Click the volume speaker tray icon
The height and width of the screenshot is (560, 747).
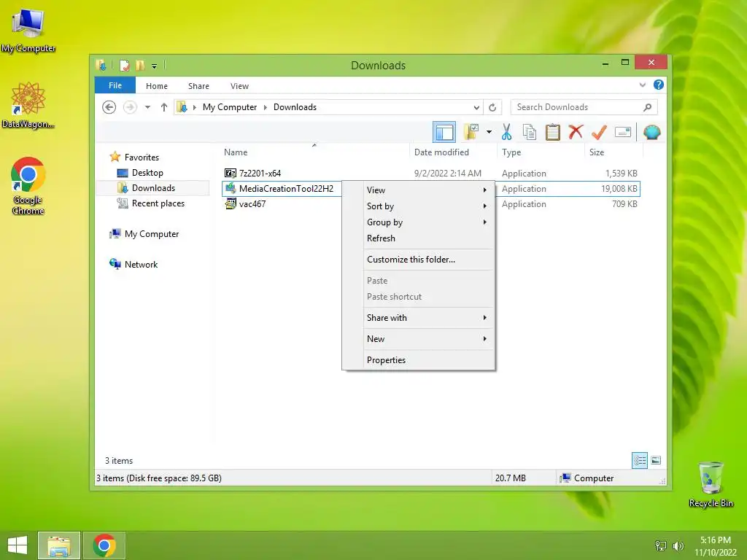tap(678, 546)
